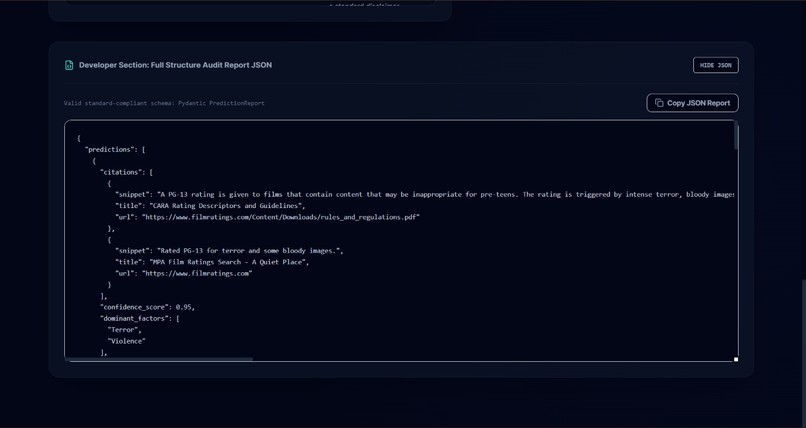Image resolution: width=806 pixels, height=428 pixels.
Task: Click the "citations": [ line
Action: [x=126, y=172]
